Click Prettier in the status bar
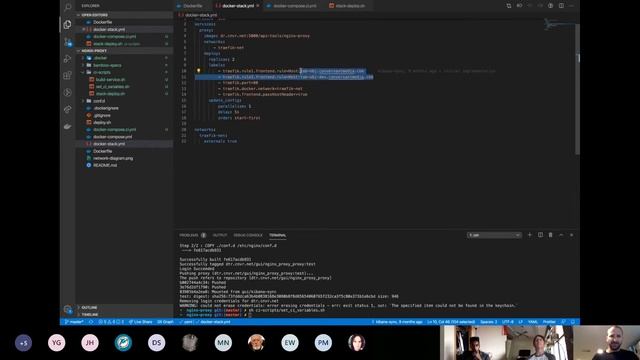This screenshot has height=360, width=640. pos(549,322)
